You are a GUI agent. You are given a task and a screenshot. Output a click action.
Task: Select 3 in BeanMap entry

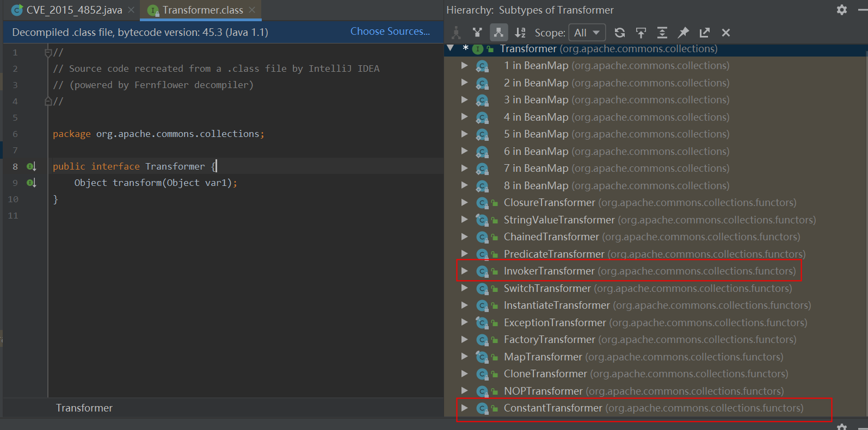click(616, 100)
